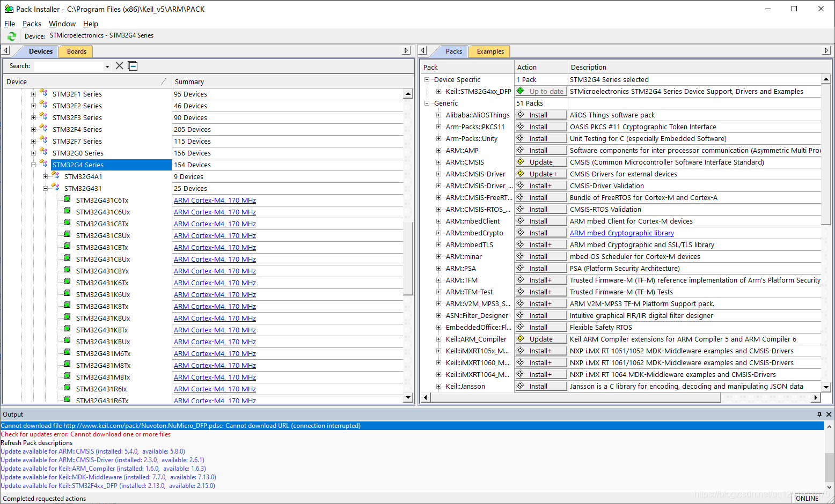
Task: Open the Packs menu
Action: [x=32, y=24]
